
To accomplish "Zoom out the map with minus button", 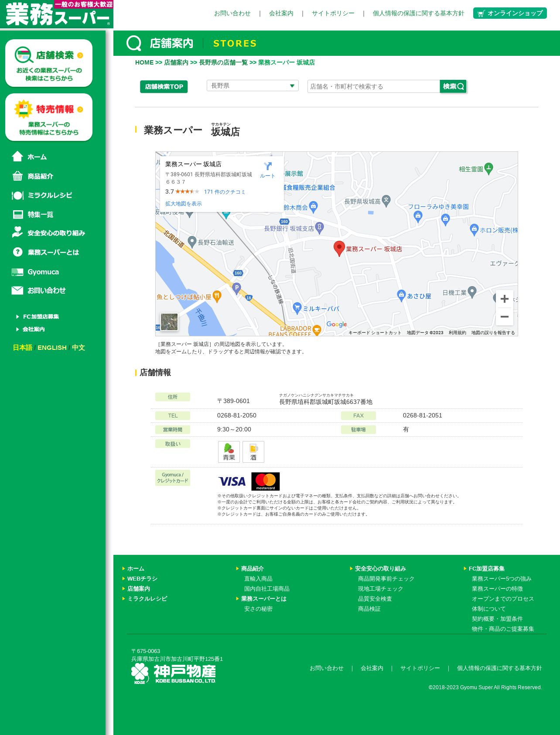I will point(505,317).
